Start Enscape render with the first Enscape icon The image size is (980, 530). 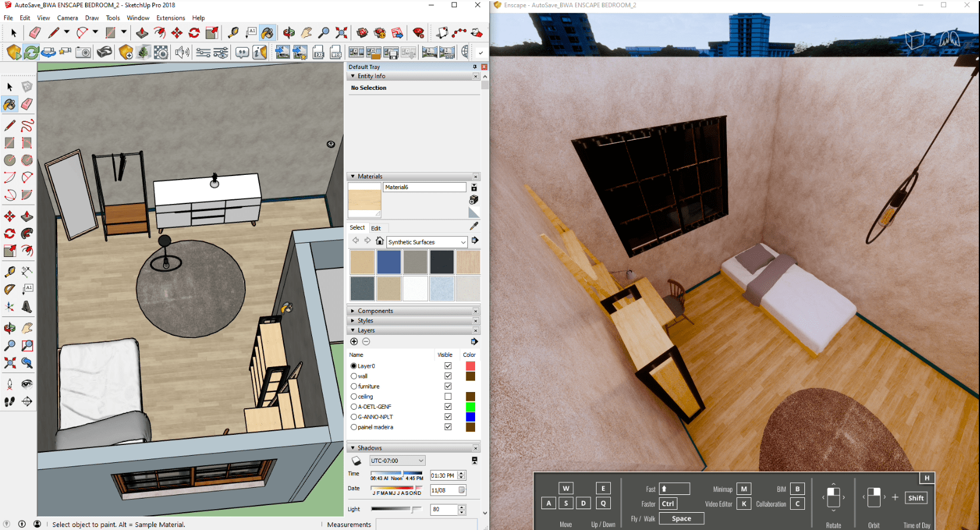(x=14, y=52)
